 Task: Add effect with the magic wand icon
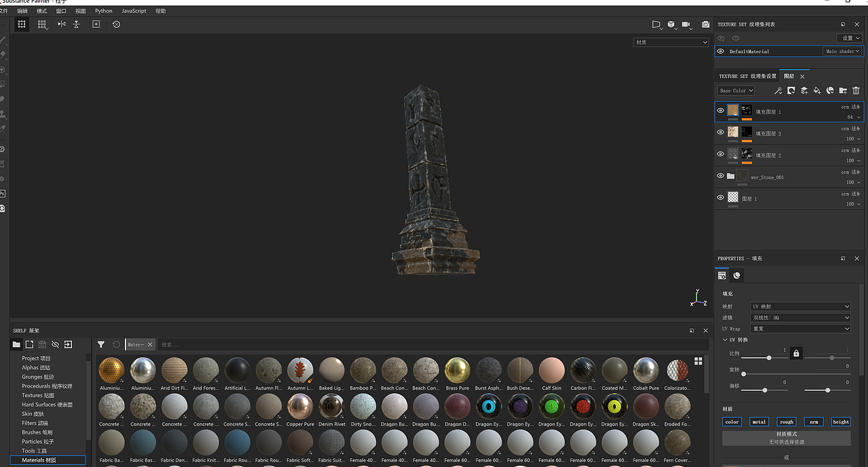[x=778, y=90]
